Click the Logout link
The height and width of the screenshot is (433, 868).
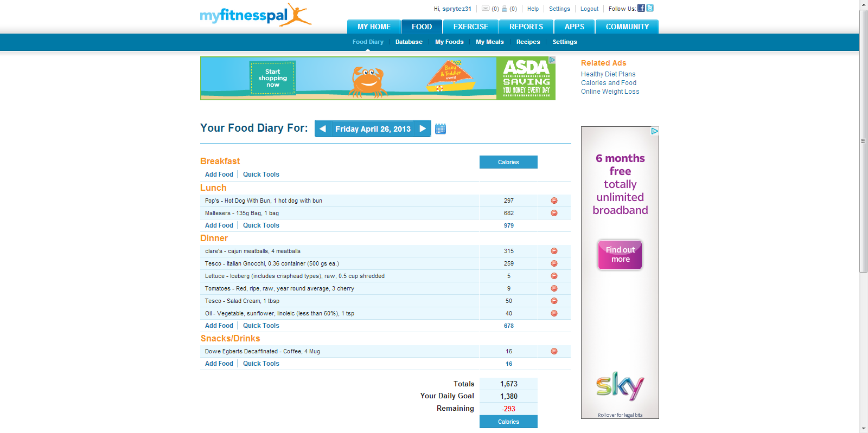pos(589,9)
